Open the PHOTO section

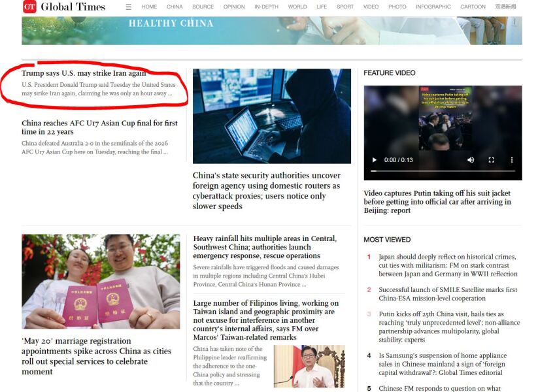[x=397, y=7]
